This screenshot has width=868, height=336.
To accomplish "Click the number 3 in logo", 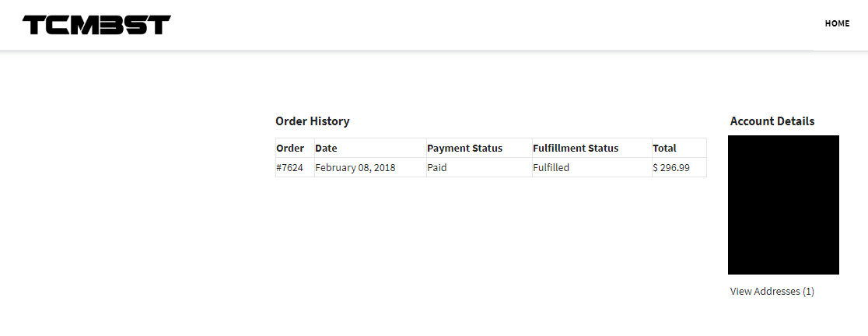I will pos(111,24).
